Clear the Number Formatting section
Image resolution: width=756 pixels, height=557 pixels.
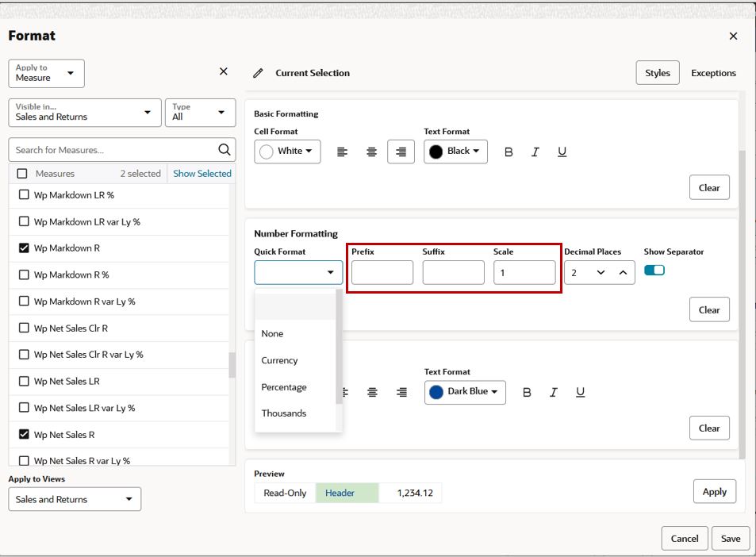pos(709,309)
